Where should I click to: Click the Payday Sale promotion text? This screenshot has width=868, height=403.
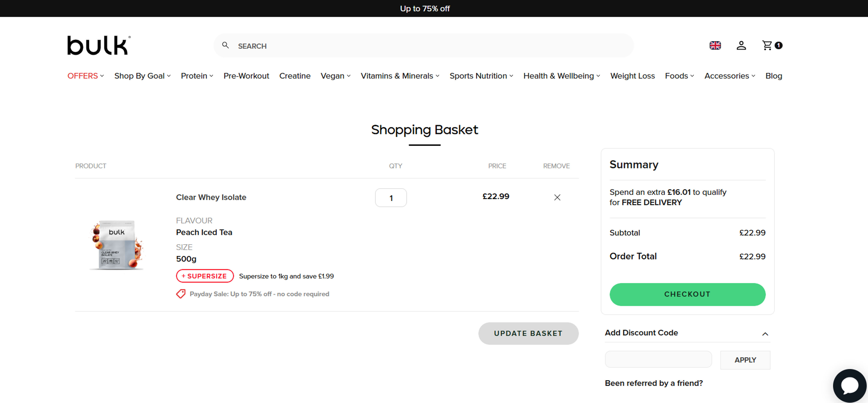(259, 294)
